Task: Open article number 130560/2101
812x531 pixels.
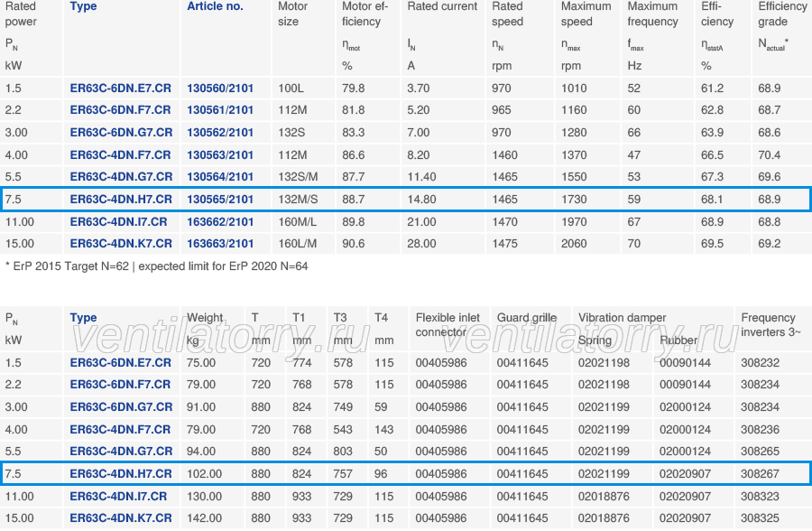Action: 220,88
